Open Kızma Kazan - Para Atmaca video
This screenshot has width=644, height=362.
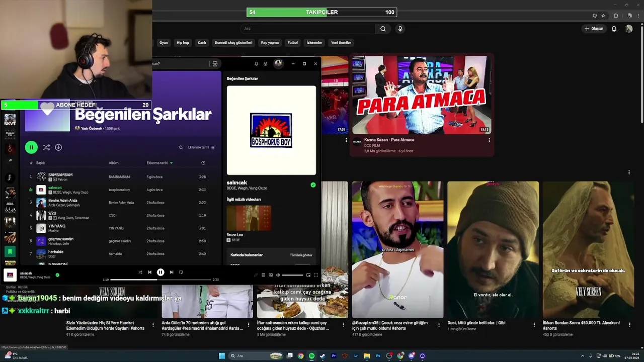421,95
